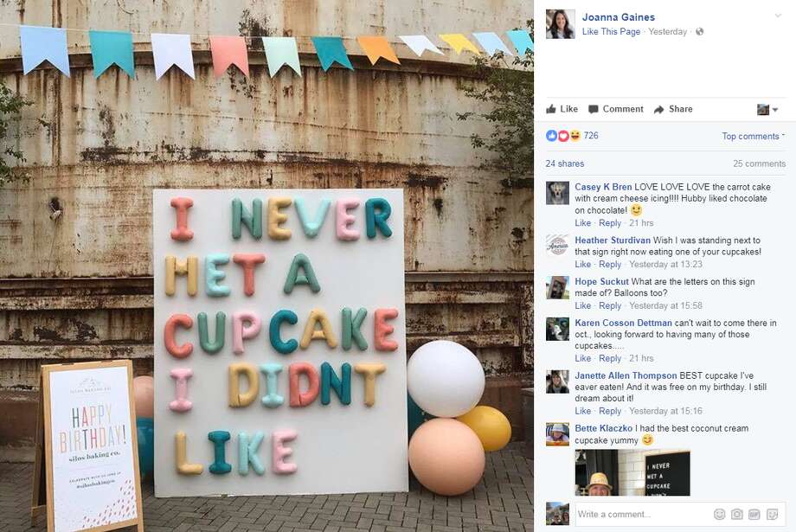Attach a photo using the camera icon
796x532 pixels.
737,515
